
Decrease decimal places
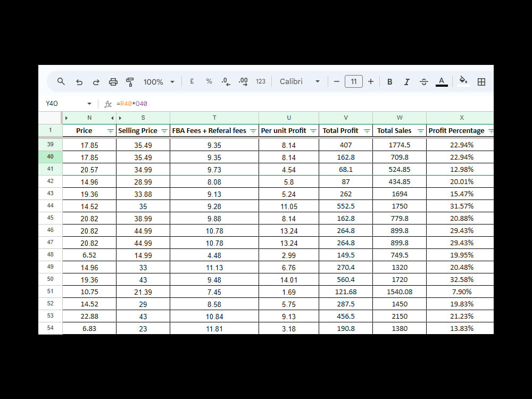click(226, 82)
